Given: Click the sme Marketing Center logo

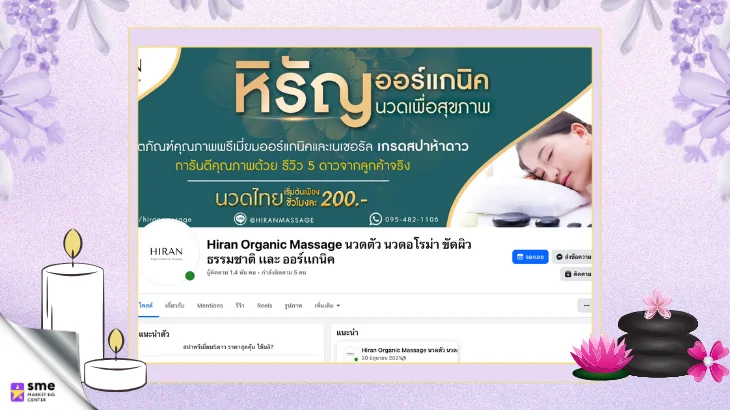Looking at the screenshot, I should (33, 391).
